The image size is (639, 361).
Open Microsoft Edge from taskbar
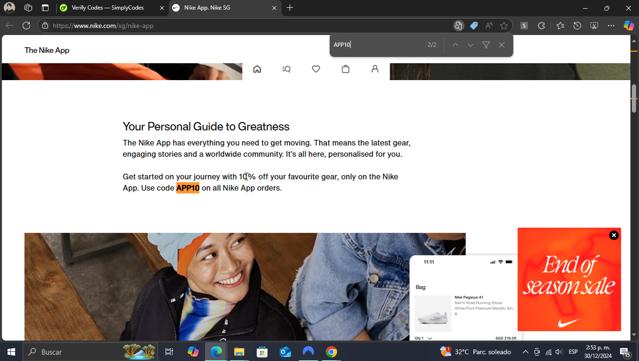click(x=216, y=352)
